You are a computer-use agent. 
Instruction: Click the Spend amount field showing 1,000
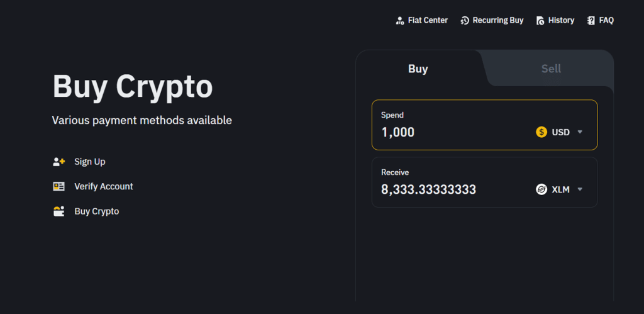tap(440, 132)
